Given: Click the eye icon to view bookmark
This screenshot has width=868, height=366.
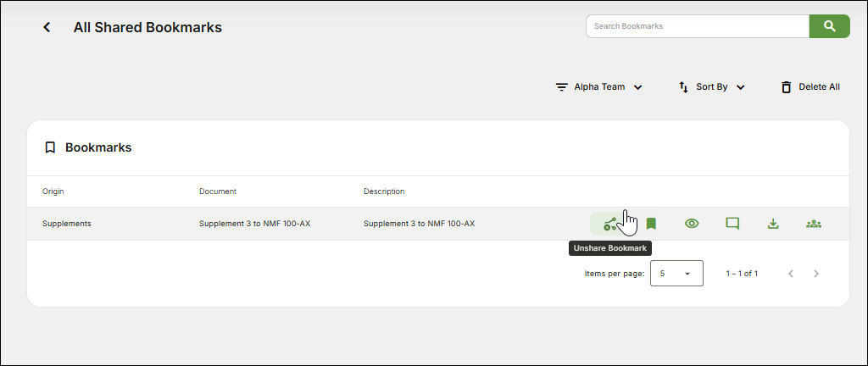Looking at the screenshot, I should pos(692,224).
